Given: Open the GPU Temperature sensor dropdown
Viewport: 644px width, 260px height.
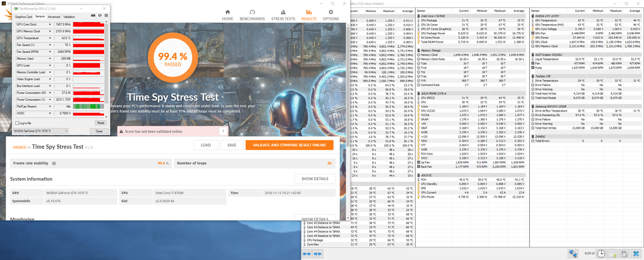Looking at the screenshot, I should point(50,38).
